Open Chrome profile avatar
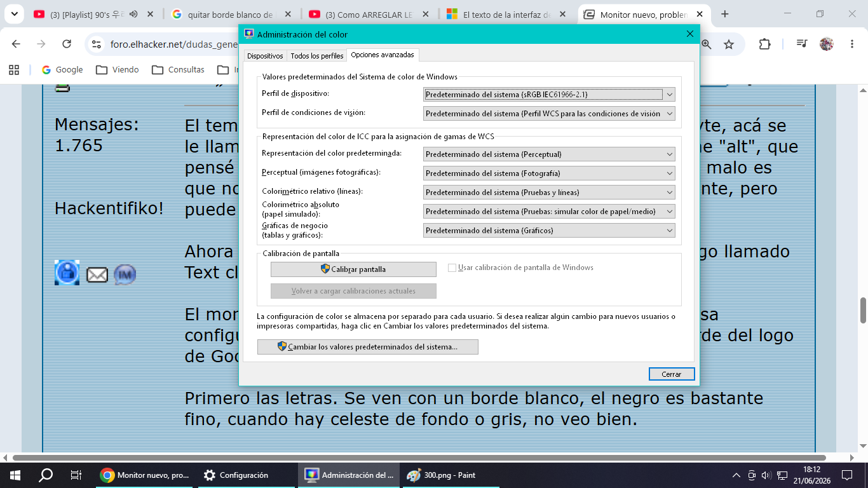 coord(827,44)
